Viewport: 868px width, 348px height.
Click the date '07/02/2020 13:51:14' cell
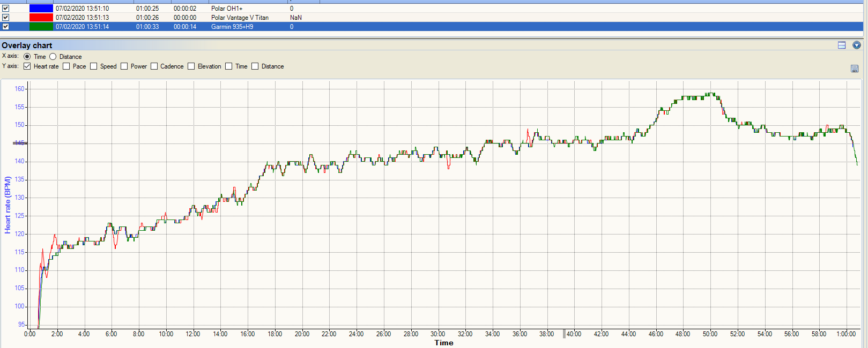pyautogui.click(x=83, y=27)
